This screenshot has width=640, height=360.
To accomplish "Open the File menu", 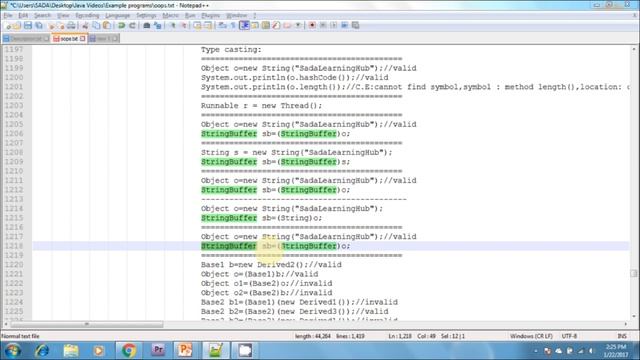I will [8, 16].
